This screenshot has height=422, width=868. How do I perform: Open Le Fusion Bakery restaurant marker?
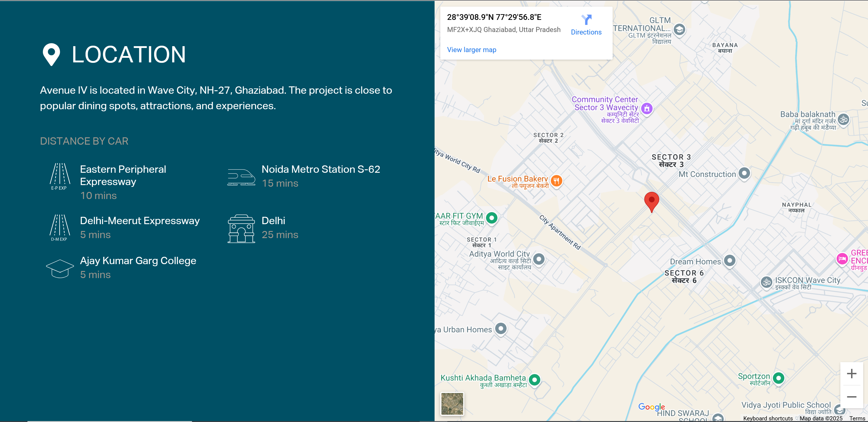click(556, 181)
